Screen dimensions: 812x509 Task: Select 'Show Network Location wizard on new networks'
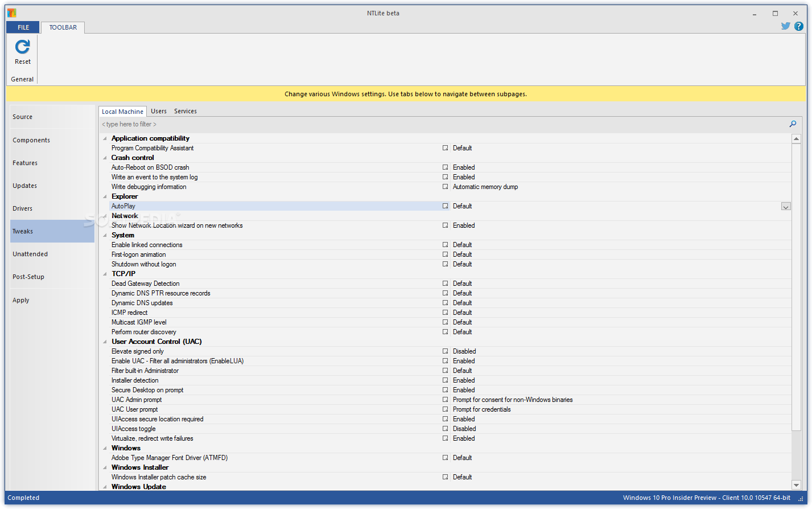450,225
